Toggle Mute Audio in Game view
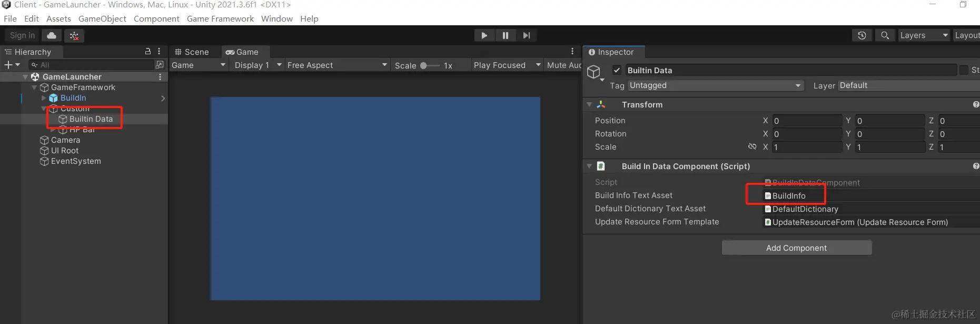980x324 pixels. pyautogui.click(x=563, y=65)
